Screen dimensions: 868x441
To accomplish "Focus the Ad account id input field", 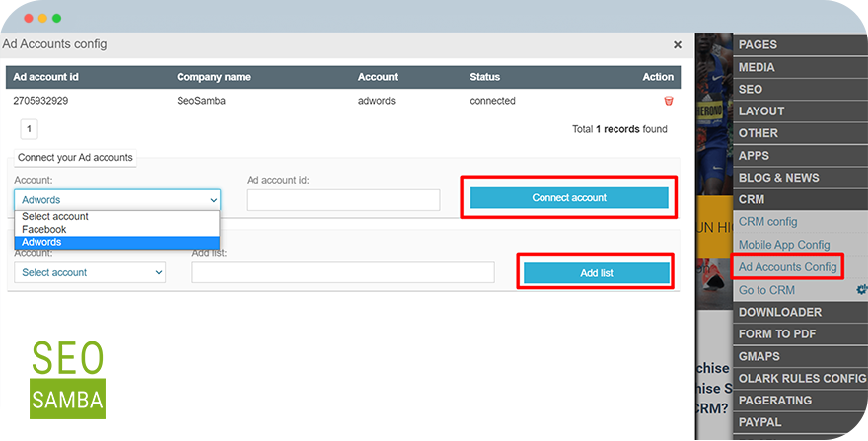I will coord(343,200).
